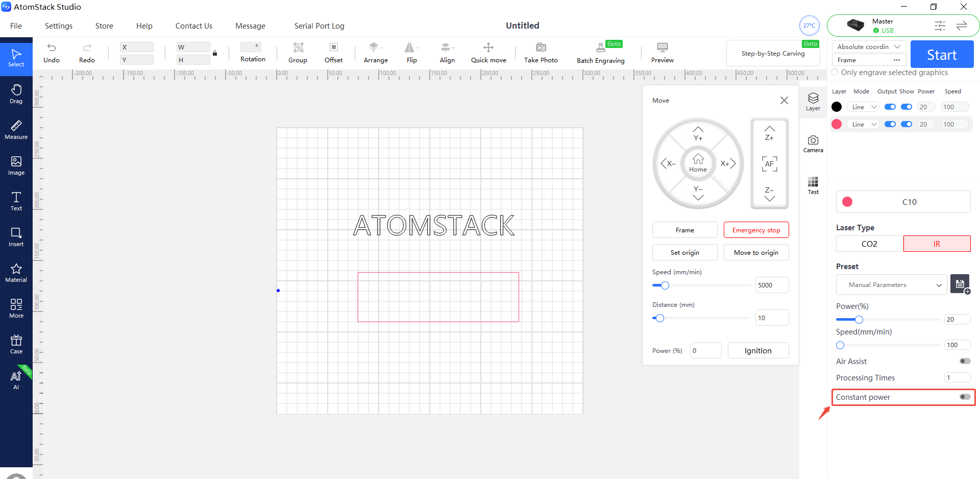
Task: Apply Offset to selection
Action: click(x=334, y=53)
